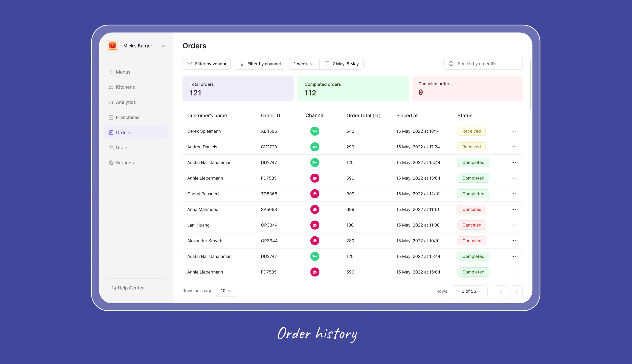Navigate to Franchises
Viewport: 632px width, 364px height.
[136, 118]
